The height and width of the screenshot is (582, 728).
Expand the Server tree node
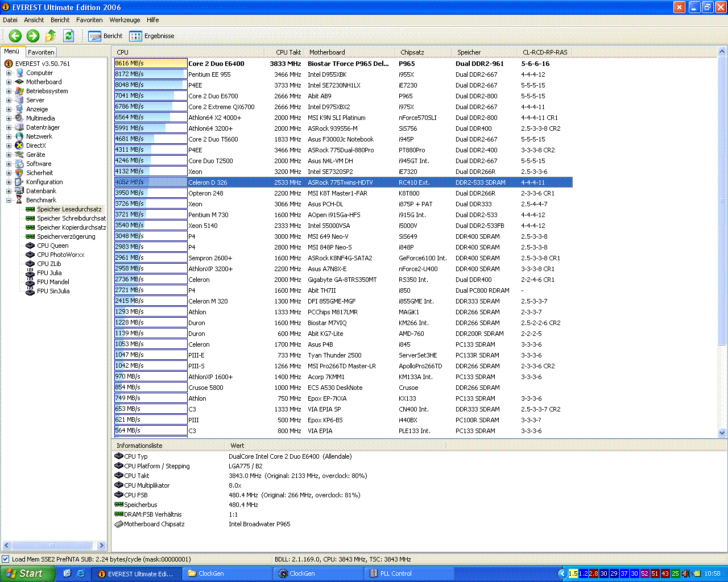coord(9,100)
